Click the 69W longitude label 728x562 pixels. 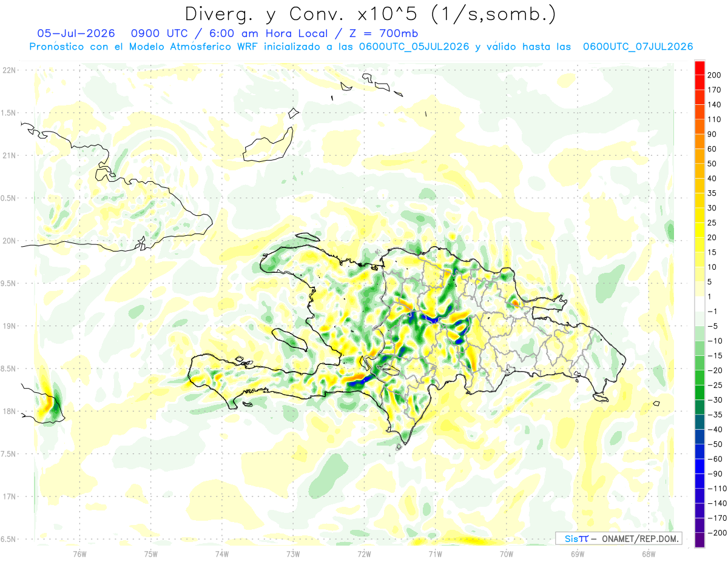click(x=578, y=553)
